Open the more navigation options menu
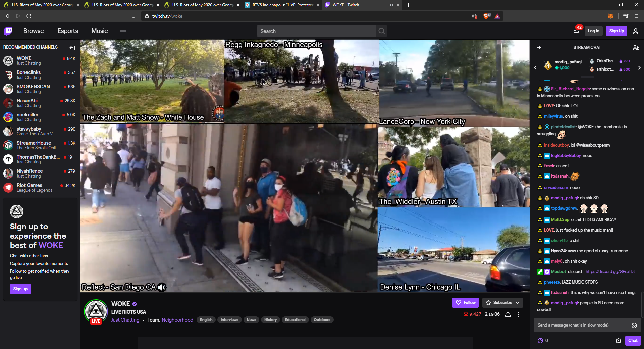644x349 pixels. point(123,31)
